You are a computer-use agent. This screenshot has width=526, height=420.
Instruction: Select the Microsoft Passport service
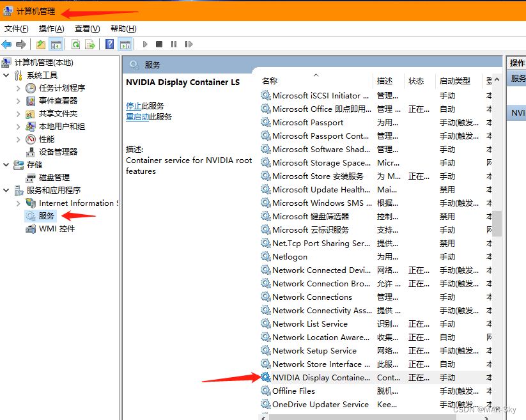376,123
